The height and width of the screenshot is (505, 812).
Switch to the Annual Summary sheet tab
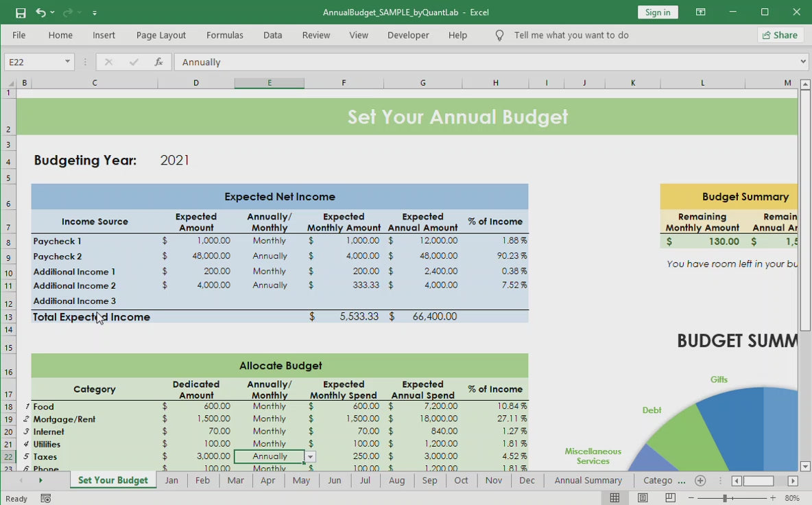tap(588, 480)
